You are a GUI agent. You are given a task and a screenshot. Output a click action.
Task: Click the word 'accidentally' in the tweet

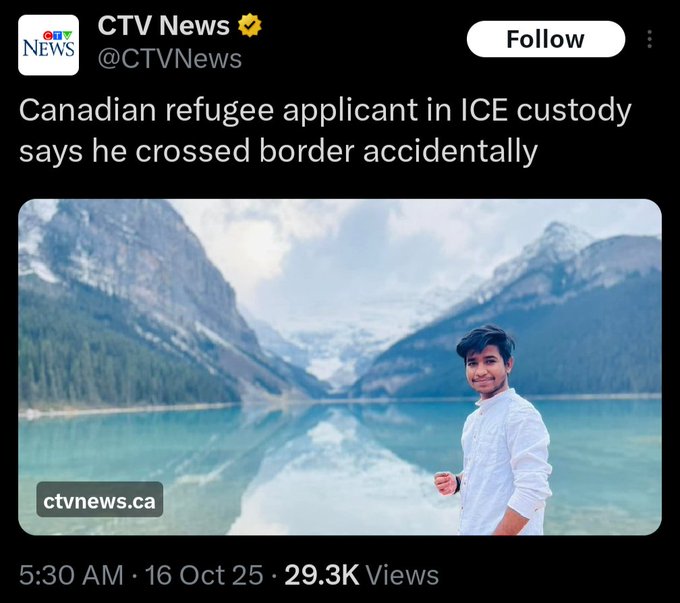point(450,151)
